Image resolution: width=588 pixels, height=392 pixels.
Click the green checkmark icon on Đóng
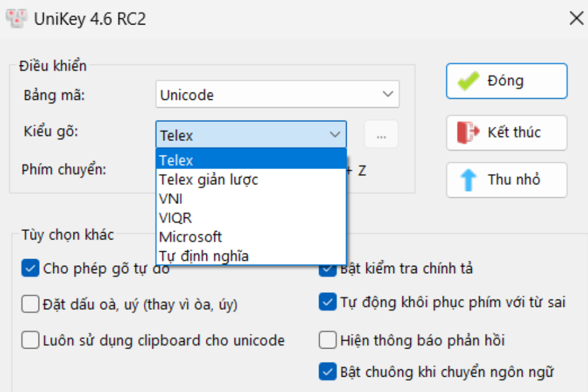(x=469, y=81)
